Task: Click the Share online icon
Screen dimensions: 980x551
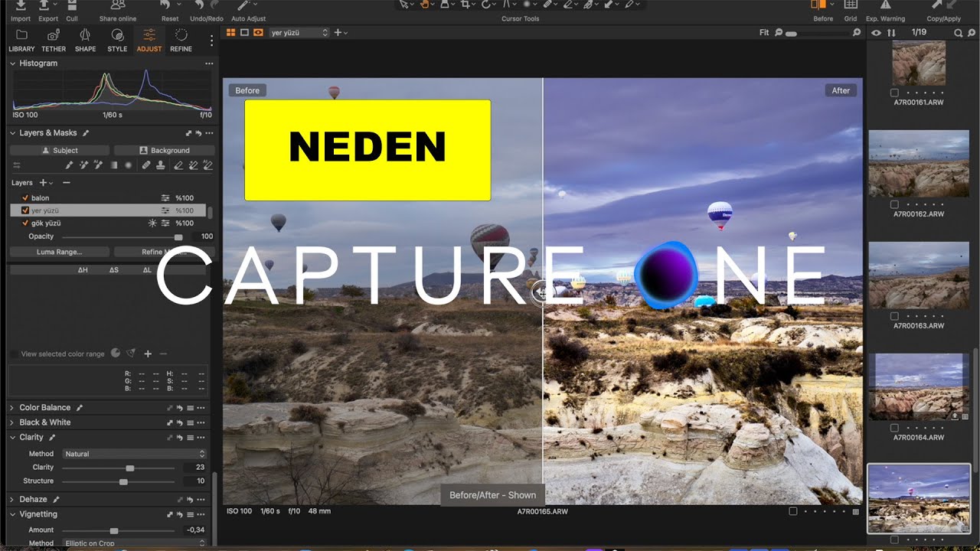Action: (x=118, y=6)
